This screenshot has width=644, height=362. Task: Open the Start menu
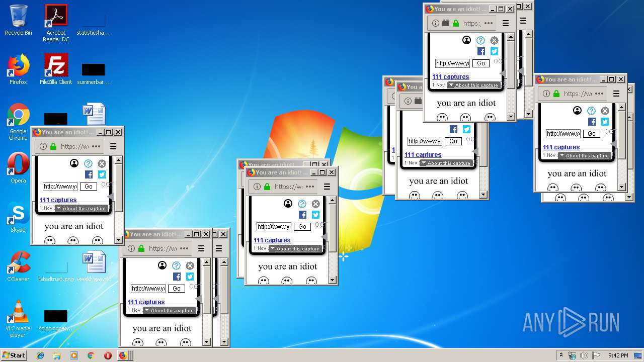click(x=14, y=355)
